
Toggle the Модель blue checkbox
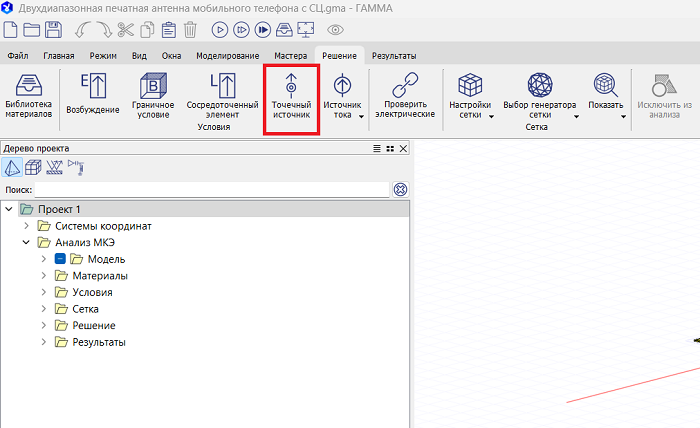60,259
